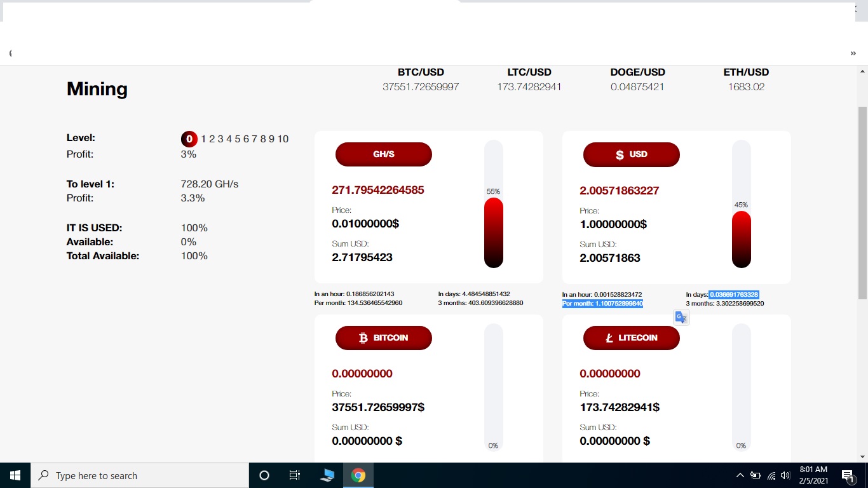Image resolution: width=868 pixels, height=488 pixels.
Task: Check the battery status icon
Action: coord(756,475)
